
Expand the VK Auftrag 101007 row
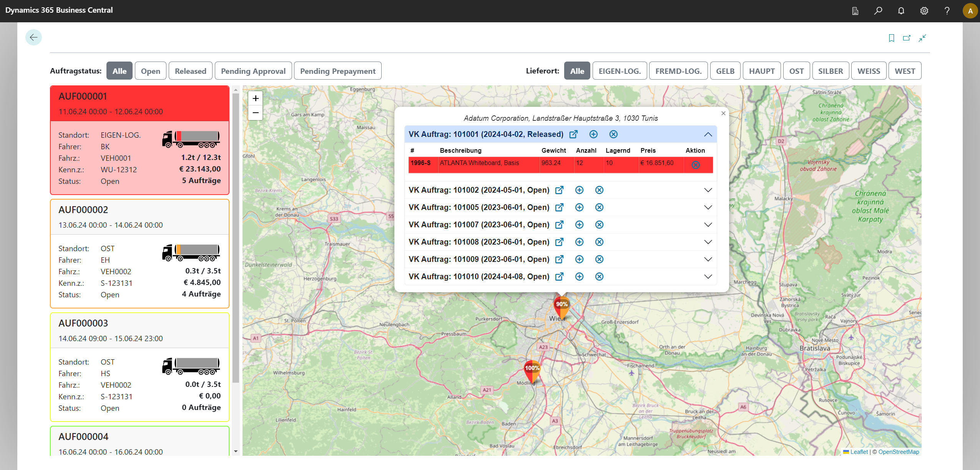point(708,225)
